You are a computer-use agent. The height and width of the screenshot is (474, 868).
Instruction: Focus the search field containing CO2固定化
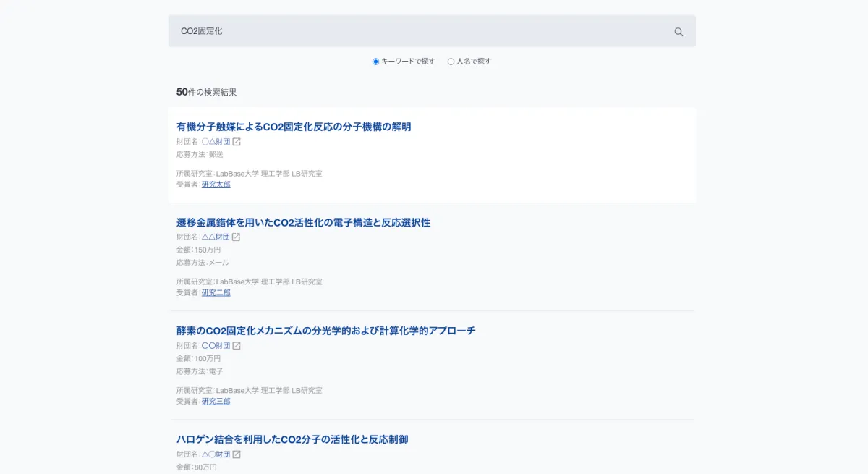click(420, 31)
